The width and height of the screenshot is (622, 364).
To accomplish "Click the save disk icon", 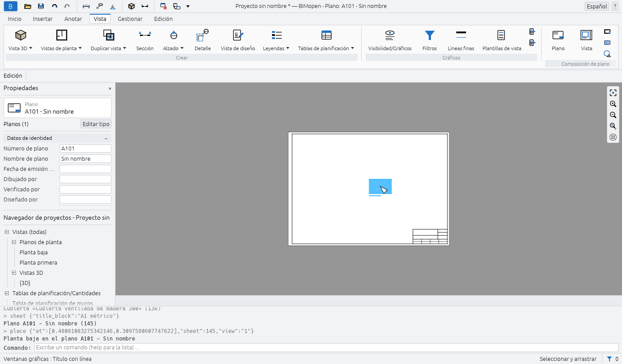I will pos(41,6).
